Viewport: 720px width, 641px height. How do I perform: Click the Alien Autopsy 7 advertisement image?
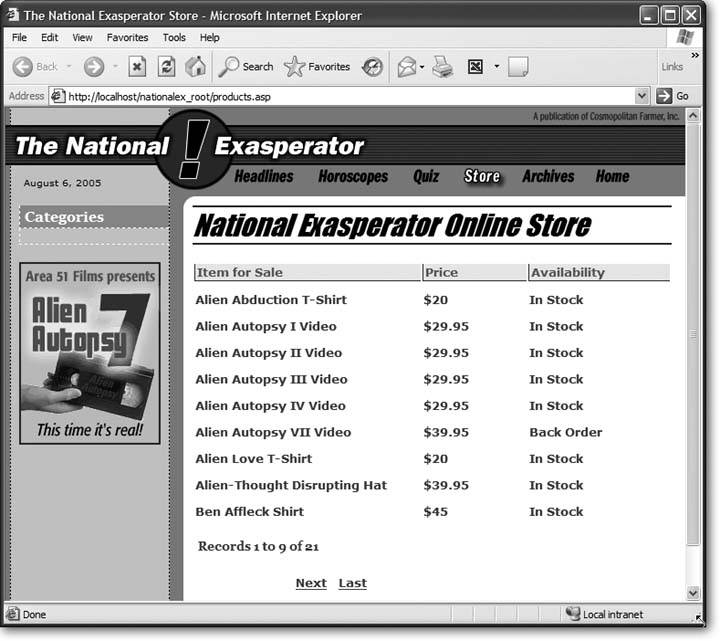point(90,354)
